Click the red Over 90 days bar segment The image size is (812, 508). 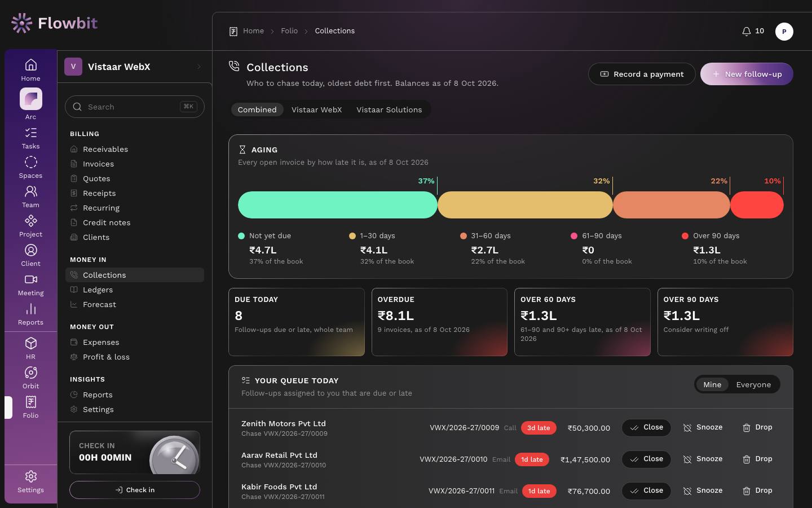757,205
